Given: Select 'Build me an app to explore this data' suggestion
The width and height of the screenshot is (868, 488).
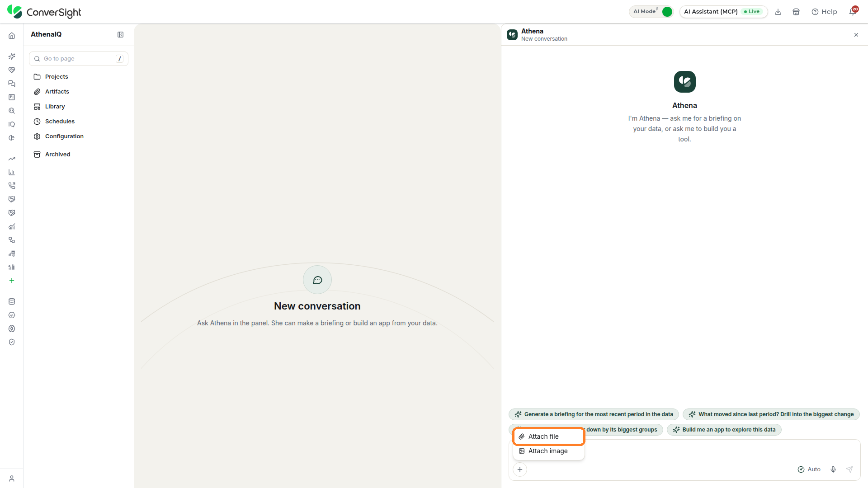Looking at the screenshot, I should [724, 430].
